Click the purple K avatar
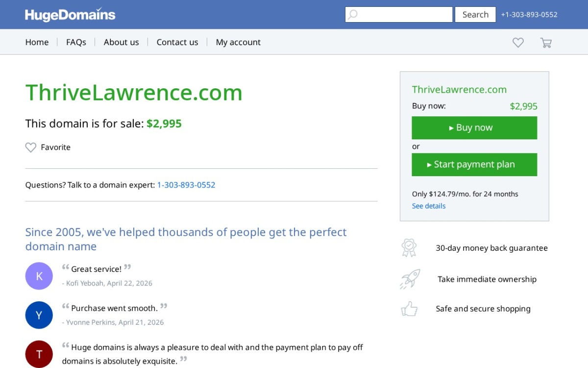 [x=39, y=276]
